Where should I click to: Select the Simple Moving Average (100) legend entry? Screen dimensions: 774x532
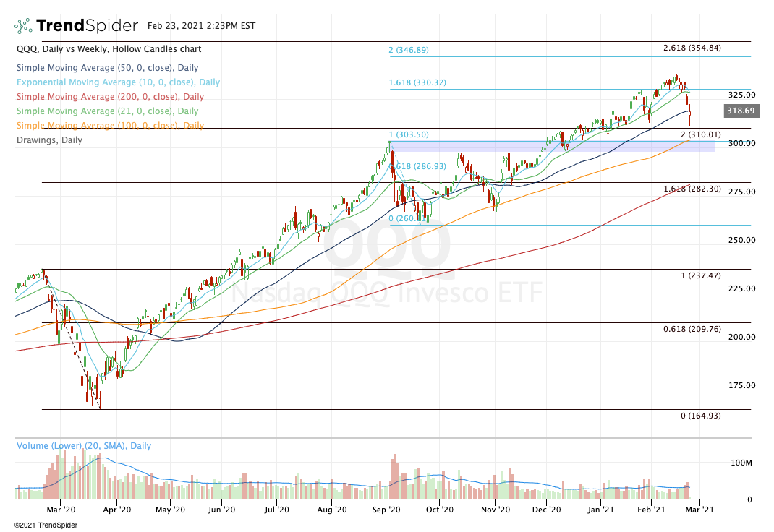(110, 125)
